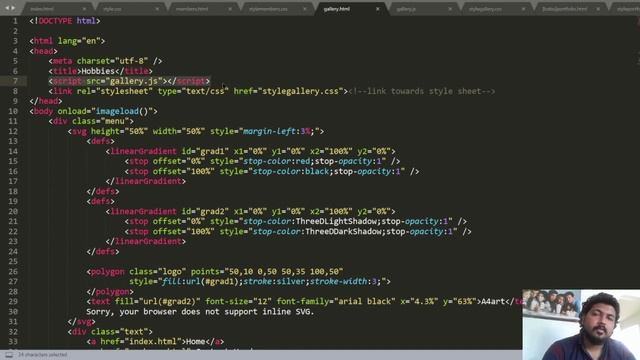Screen dimensions: 640x360
Task: Click the polygon class="logo" points line
Action: tap(215, 271)
